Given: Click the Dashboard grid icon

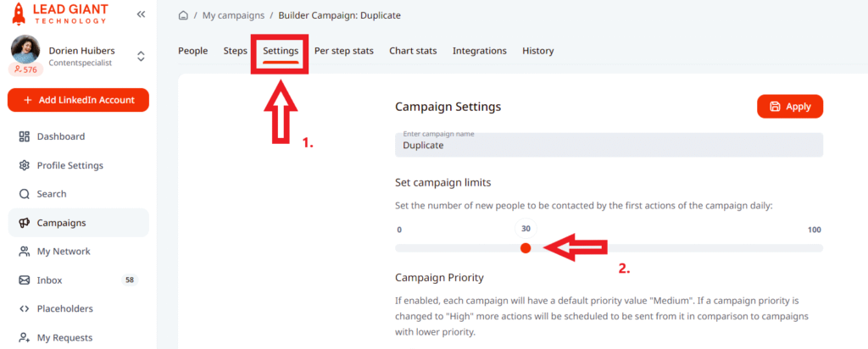Looking at the screenshot, I should coord(24,136).
